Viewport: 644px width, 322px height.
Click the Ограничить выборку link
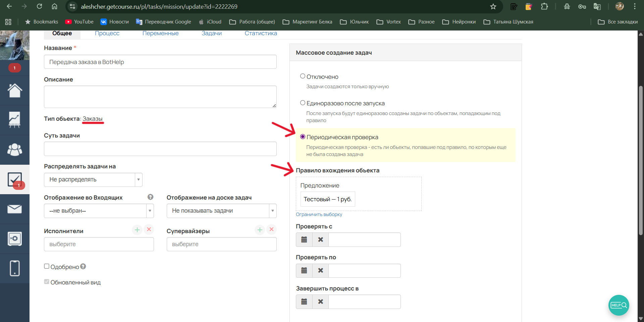[x=319, y=214]
